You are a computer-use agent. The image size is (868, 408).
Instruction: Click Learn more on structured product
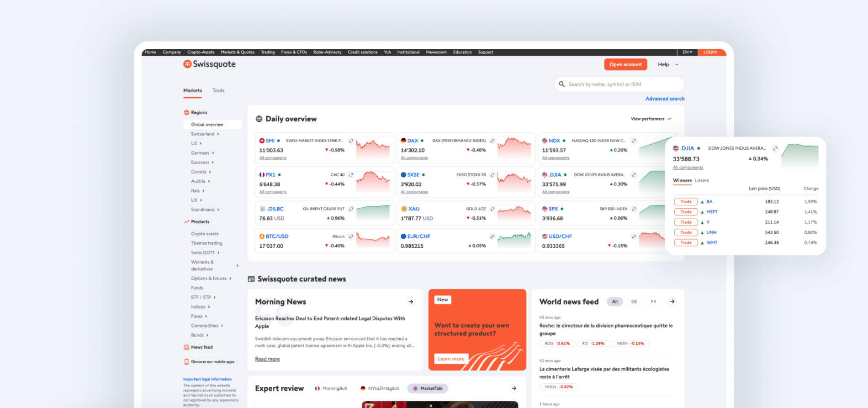click(x=451, y=359)
